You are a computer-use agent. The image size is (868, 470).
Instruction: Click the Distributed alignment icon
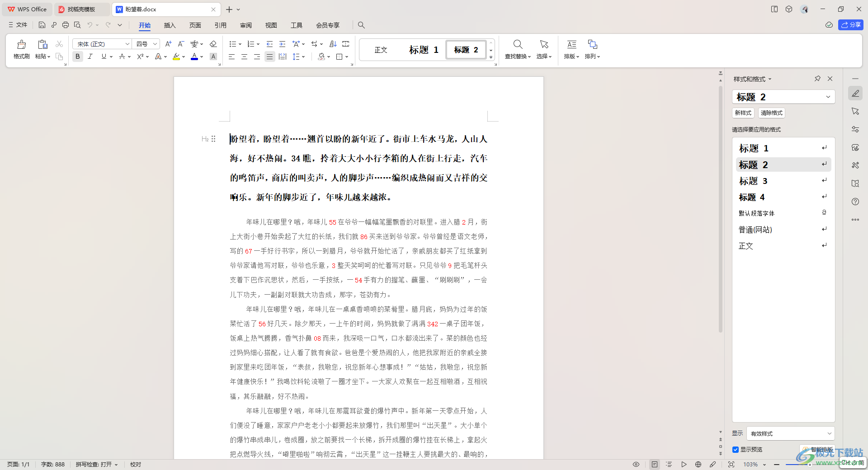[x=283, y=56]
